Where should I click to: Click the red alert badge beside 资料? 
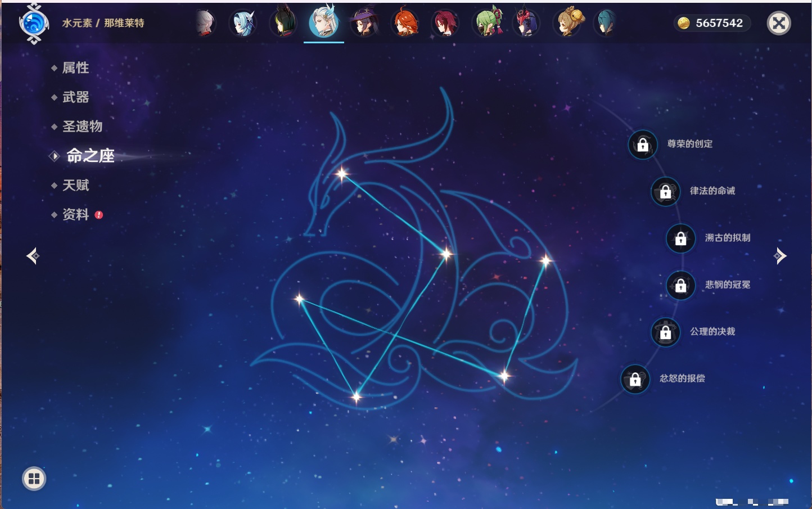pyautogui.click(x=99, y=215)
